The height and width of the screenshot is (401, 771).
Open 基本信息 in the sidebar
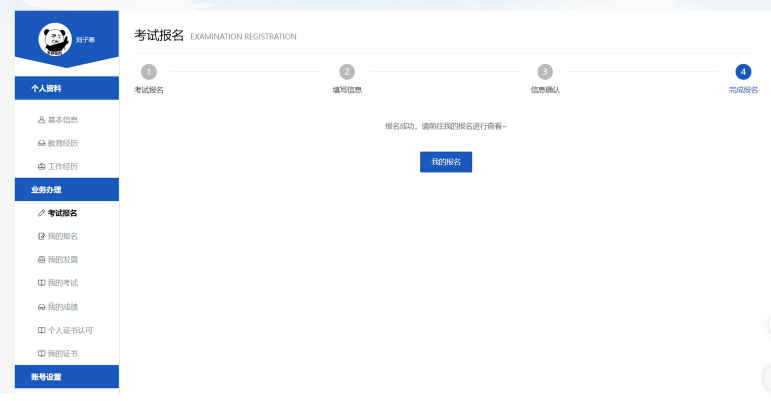coord(62,120)
